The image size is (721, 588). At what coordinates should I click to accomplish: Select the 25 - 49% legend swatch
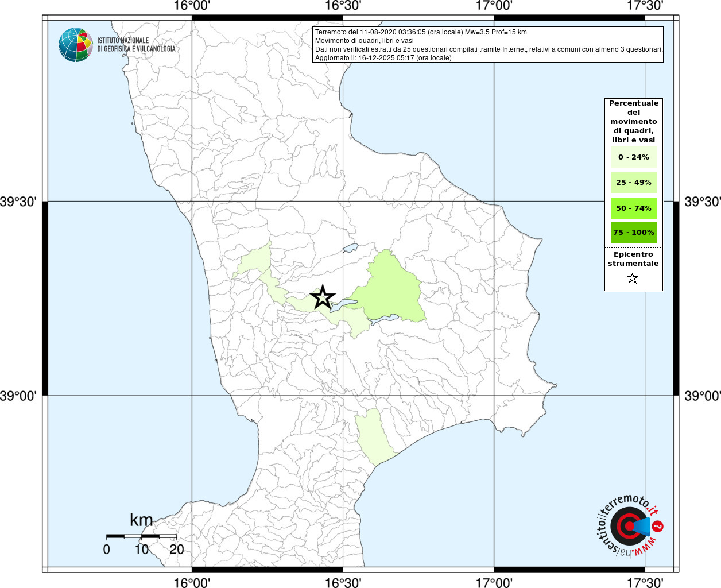point(634,182)
